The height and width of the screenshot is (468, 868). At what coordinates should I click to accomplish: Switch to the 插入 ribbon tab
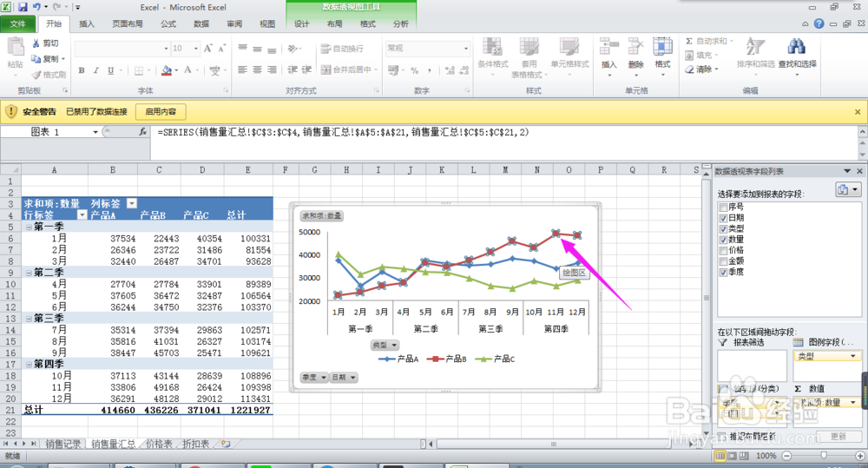pyautogui.click(x=86, y=23)
